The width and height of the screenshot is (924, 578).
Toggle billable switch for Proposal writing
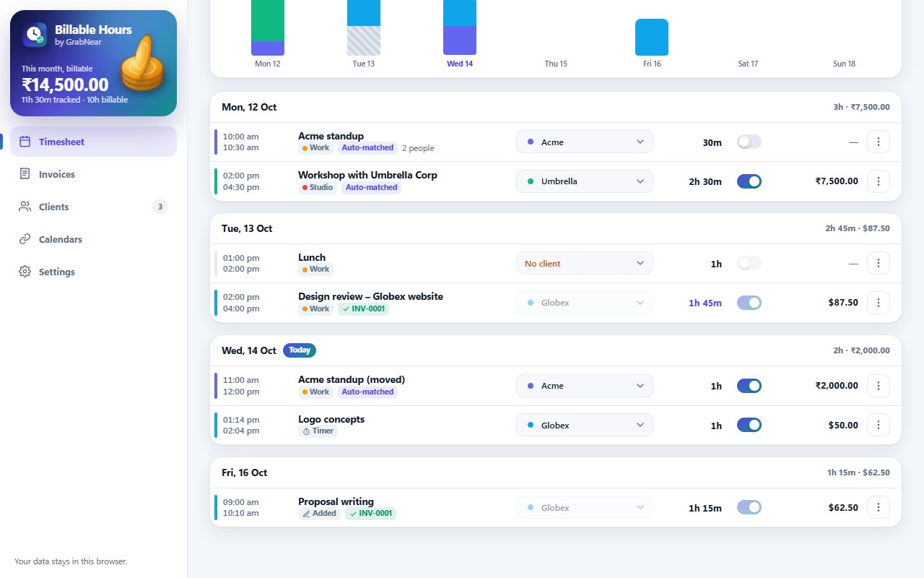tap(749, 508)
